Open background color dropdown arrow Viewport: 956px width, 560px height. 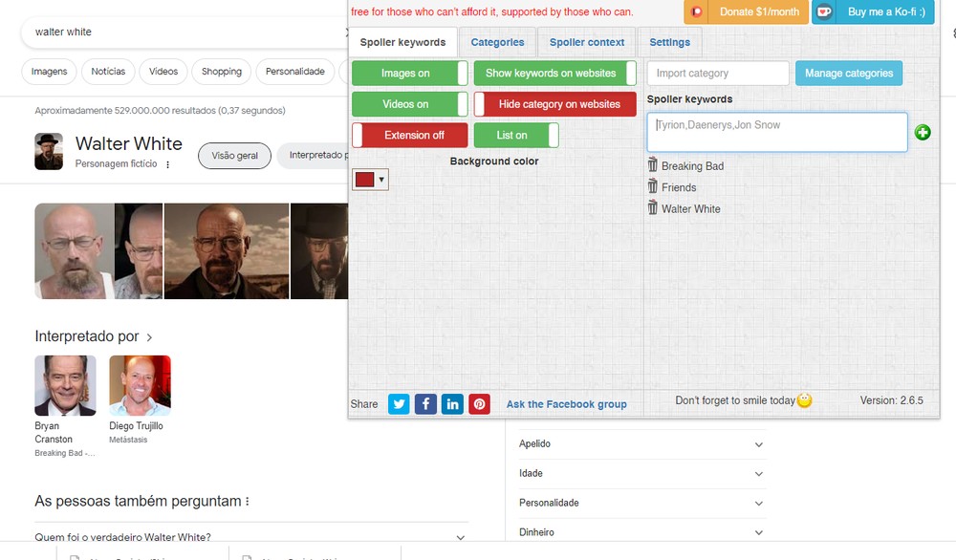coord(381,180)
